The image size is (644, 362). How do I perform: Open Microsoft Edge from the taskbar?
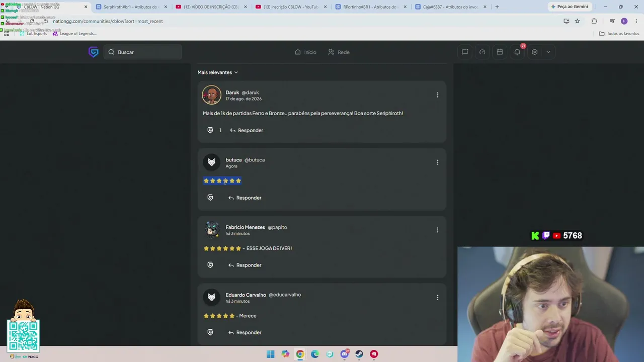[315, 354]
